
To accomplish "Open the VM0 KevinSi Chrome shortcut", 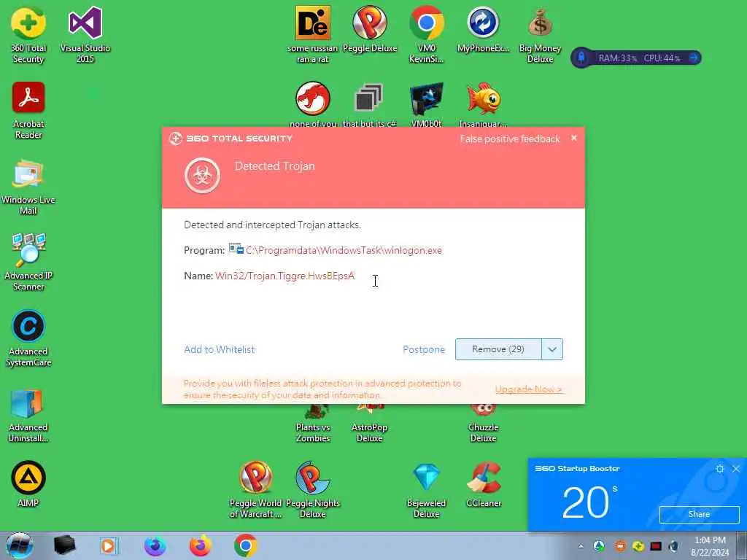I will coord(426,34).
